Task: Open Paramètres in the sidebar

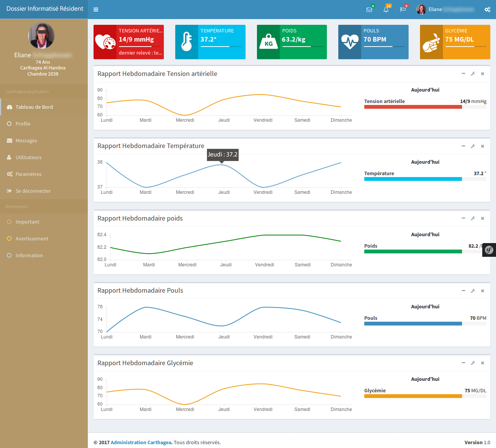Action: pyautogui.click(x=44, y=174)
